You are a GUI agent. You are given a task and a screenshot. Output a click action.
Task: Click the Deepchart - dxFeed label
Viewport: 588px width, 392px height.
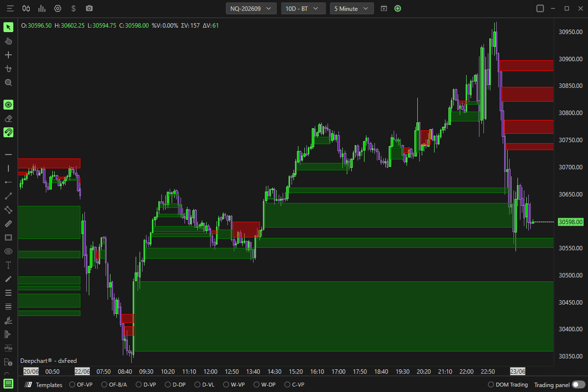(48, 360)
